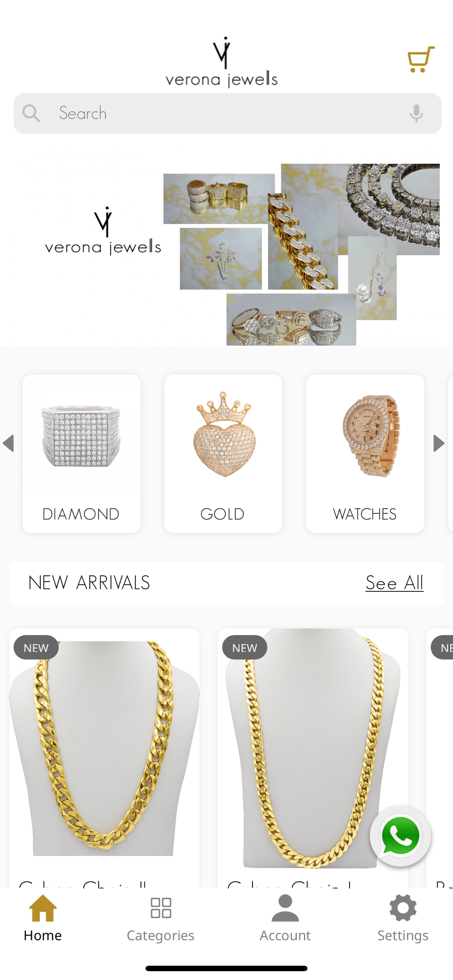453x980 pixels.
Task: Show previous categories with left arrow
Action: click(8, 443)
